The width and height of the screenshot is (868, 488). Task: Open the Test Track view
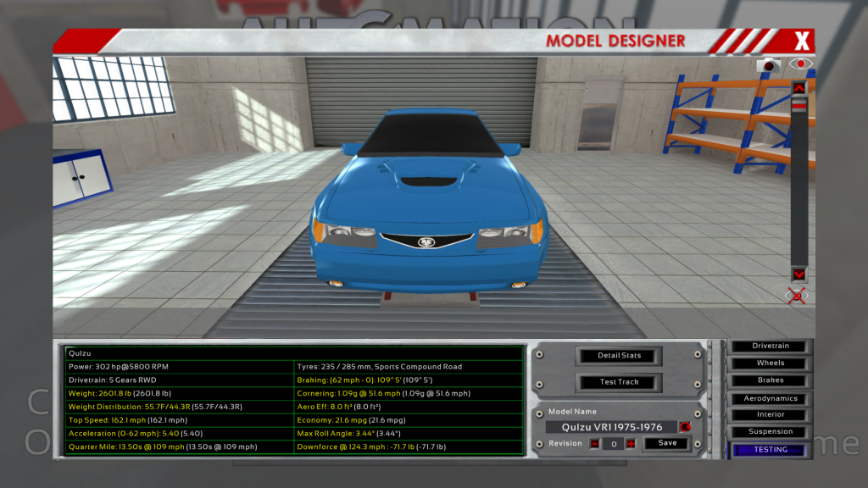(620, 382)
